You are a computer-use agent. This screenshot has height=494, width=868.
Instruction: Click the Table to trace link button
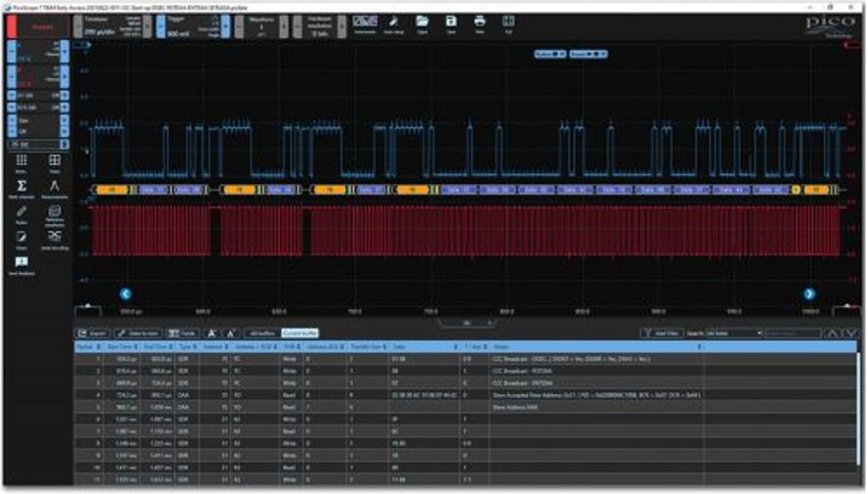point(138,333)
